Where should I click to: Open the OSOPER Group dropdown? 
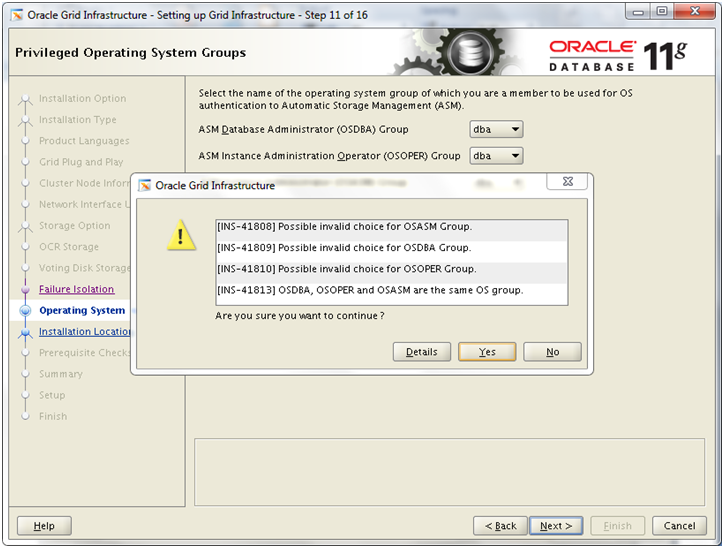pos(496,156)
